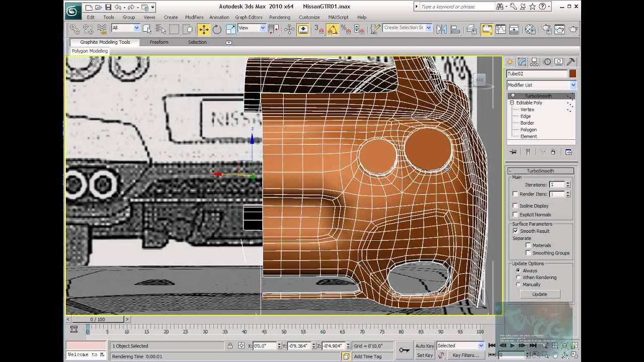
Task: Open Select by Name list icon
Action: [160, 29]
